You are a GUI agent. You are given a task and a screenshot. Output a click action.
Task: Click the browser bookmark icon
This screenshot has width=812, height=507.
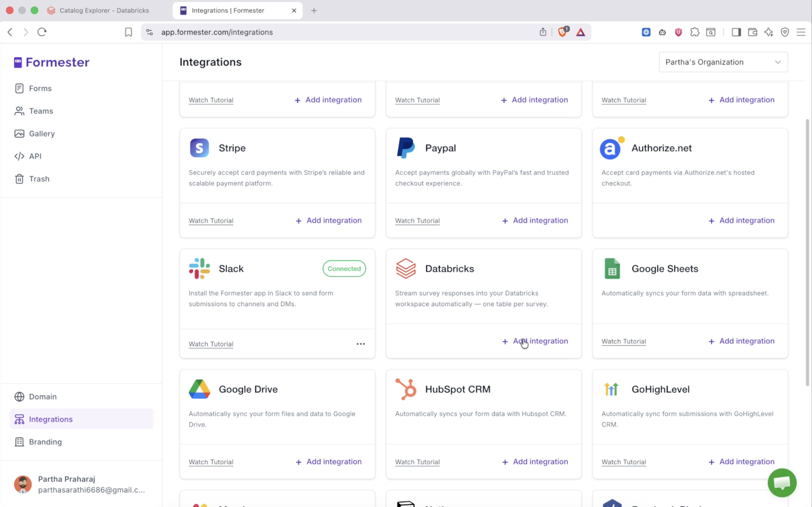point(128,32)
